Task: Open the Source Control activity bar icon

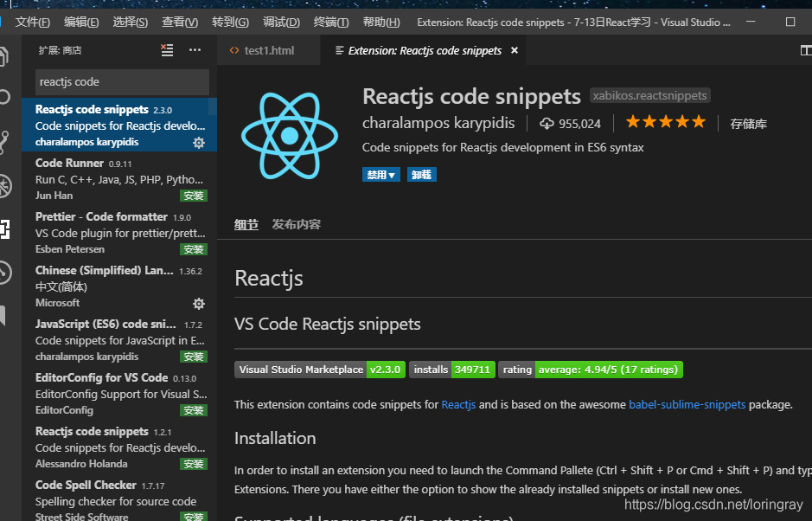Action: pyautogui.click(x=4, y=142)
